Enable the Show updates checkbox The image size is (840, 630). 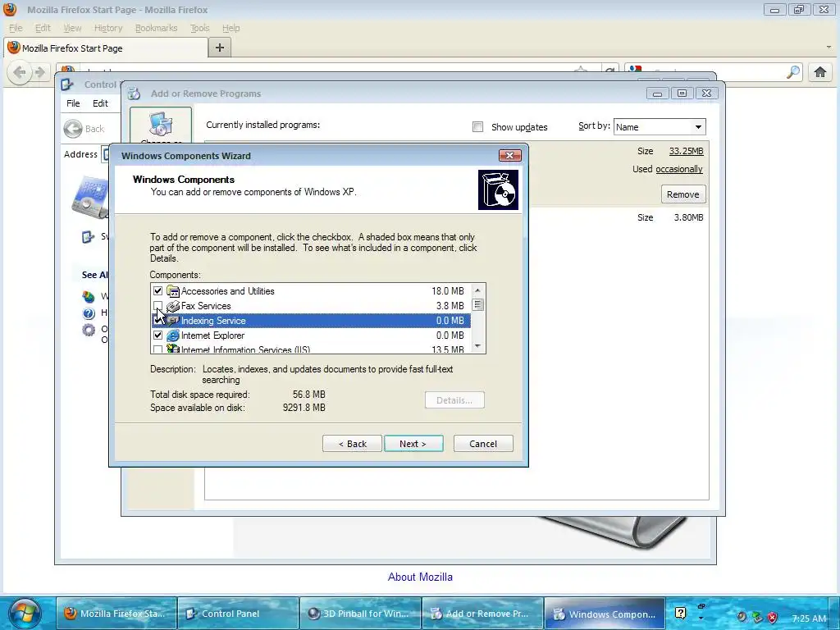click(478, 127)
